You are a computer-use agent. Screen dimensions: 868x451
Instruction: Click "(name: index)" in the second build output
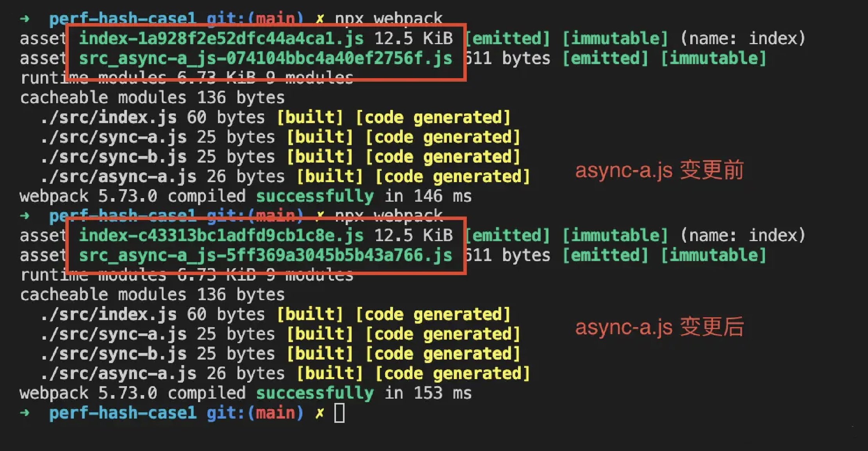743,235
